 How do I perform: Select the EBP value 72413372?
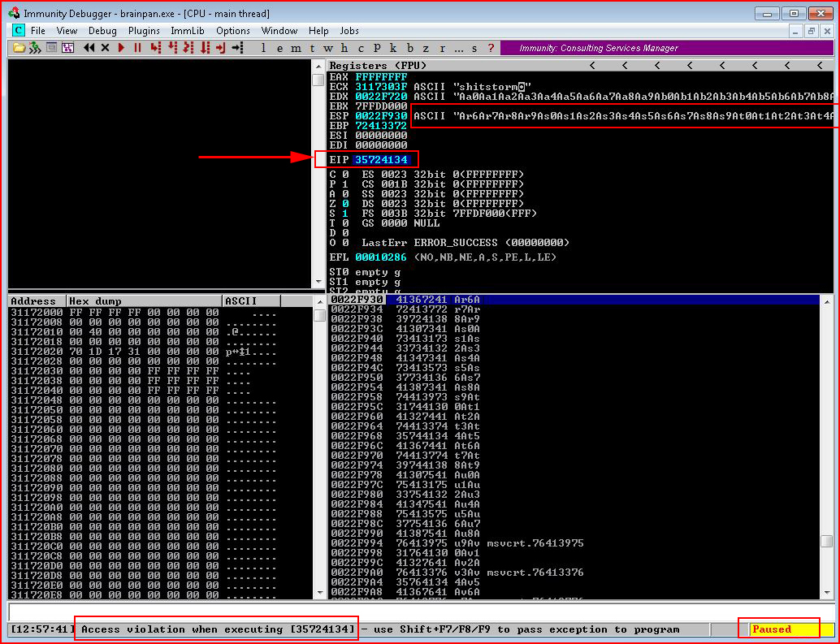pos(381,125)
